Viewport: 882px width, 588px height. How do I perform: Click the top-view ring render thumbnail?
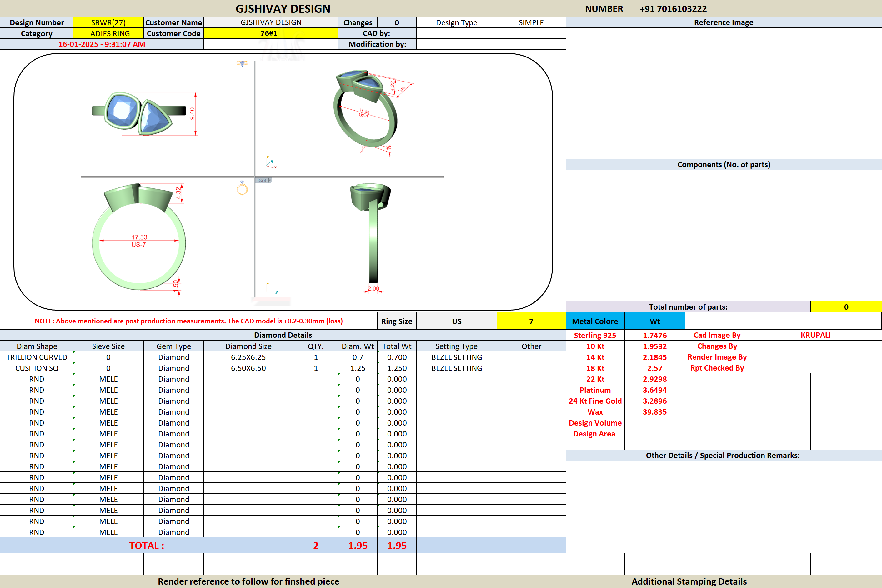(x=139, y=113)
